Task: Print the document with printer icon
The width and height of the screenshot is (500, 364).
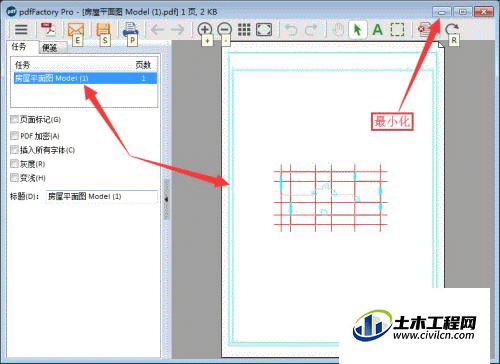Action: click(130, 30)
